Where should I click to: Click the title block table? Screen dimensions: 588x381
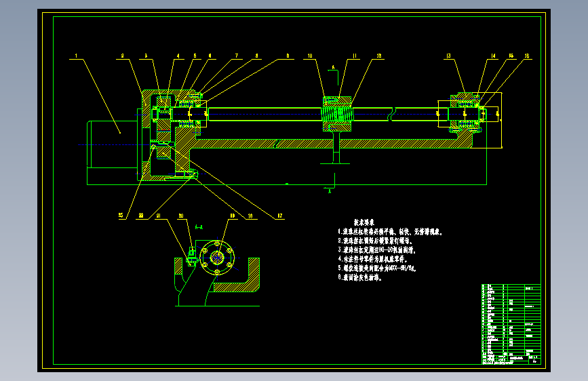click(x=511, y=324)
